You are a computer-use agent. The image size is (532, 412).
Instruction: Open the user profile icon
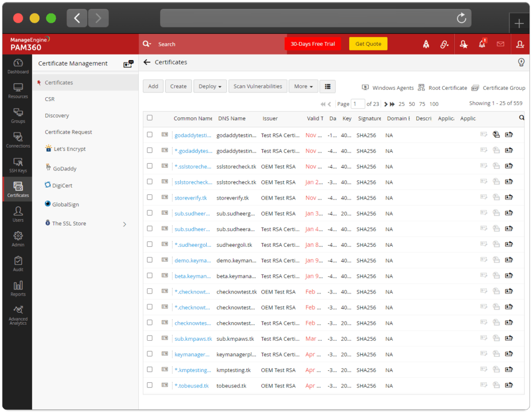520,44
